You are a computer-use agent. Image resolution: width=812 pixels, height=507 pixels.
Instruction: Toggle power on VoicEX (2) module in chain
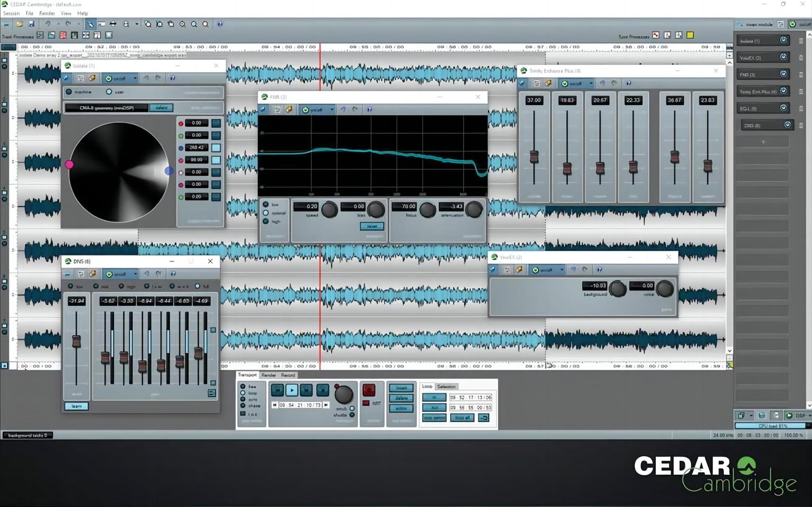point(784,57)
